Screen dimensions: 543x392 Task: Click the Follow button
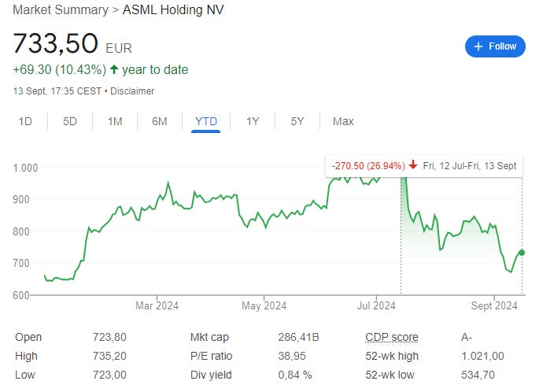tap(495, 46)
